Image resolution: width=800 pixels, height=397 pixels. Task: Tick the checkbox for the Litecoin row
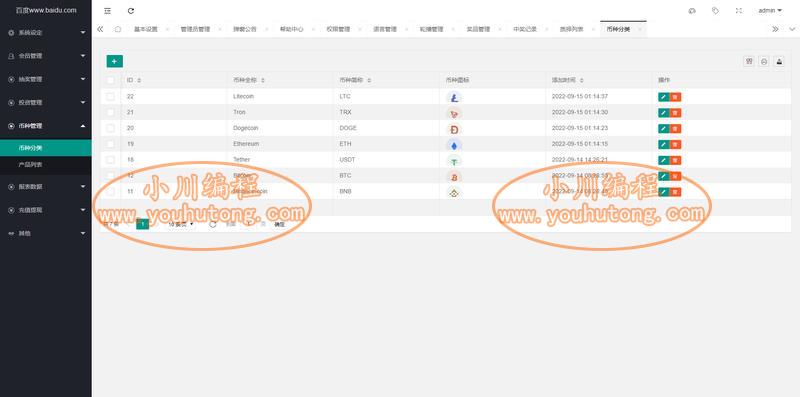coord(110,96)
